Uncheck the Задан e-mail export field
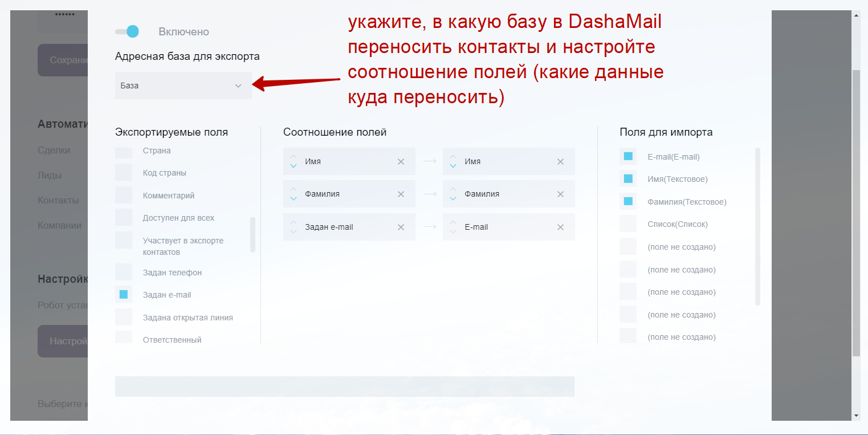 click(x=124, y=295)
